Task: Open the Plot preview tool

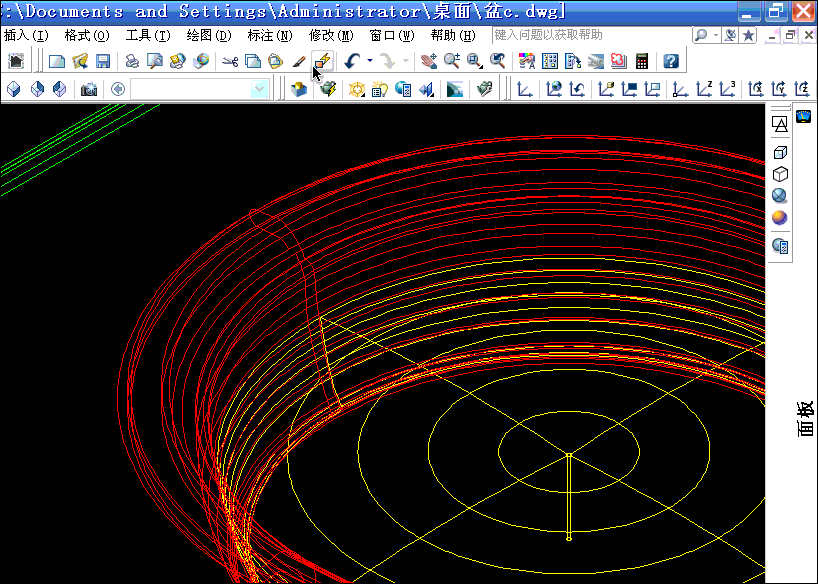Action: tap(154, 61)
